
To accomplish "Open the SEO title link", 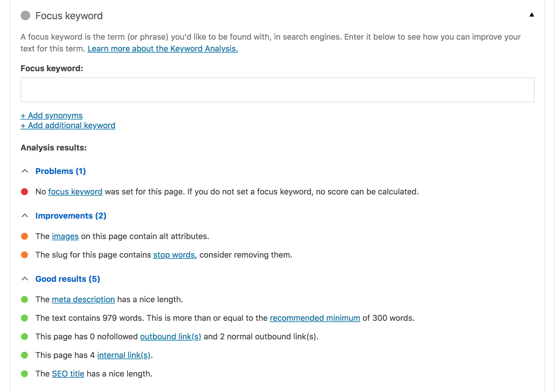I will tap(68, 374).
